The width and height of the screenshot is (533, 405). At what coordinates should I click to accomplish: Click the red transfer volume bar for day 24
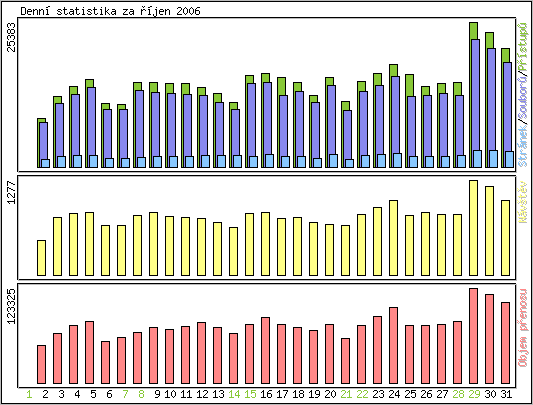394,345
